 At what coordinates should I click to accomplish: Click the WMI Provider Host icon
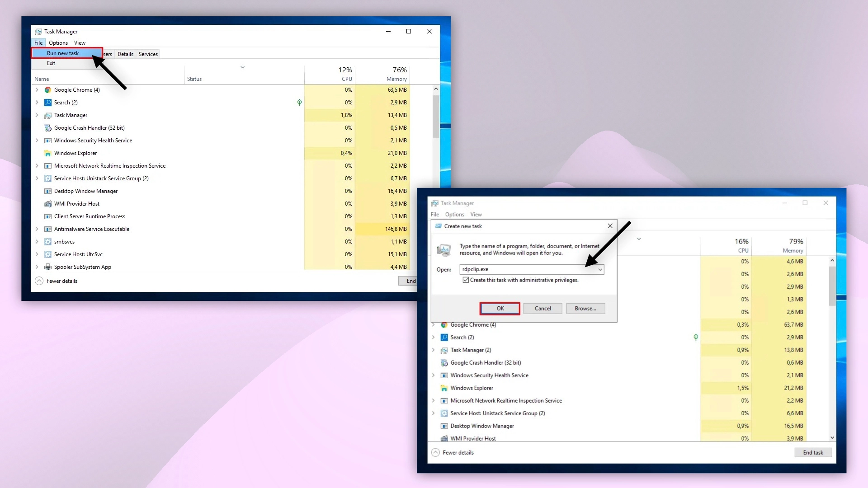coord(48,204)
